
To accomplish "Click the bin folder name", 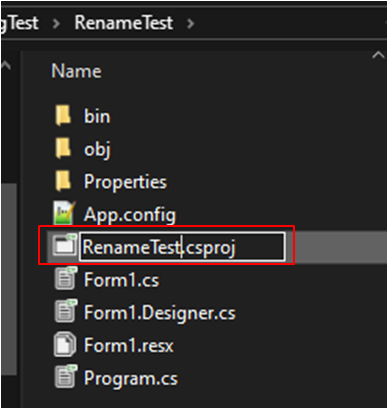I will 97,116.
